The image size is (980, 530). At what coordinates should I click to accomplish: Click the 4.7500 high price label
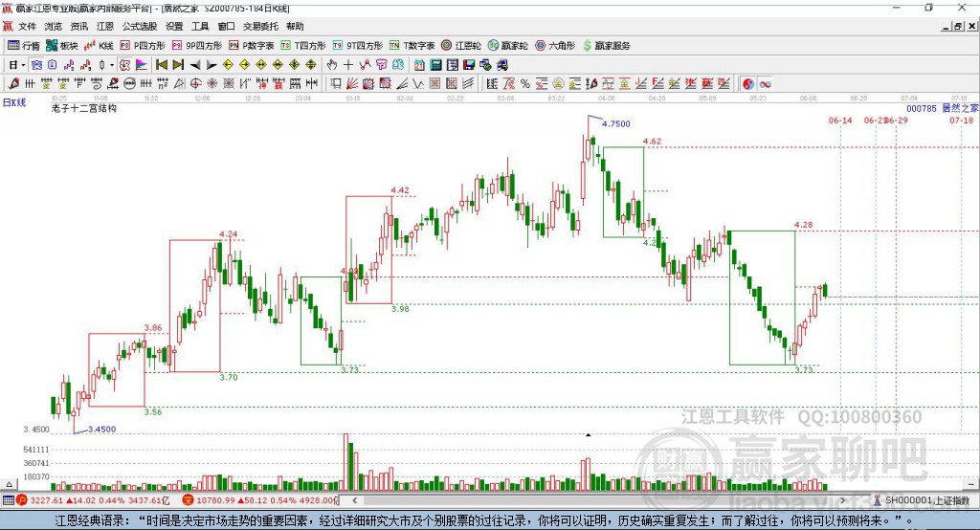(615, 123)
